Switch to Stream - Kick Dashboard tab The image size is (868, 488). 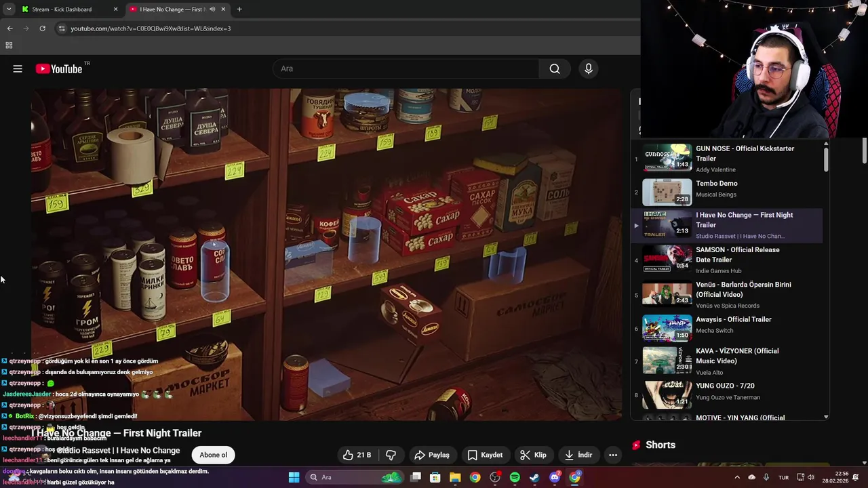(69, 9)
